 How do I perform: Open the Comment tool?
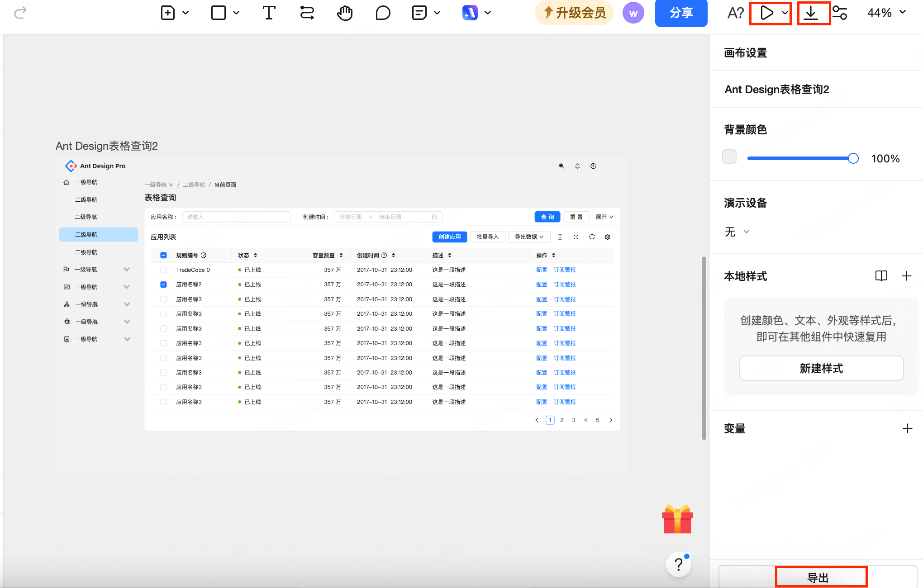pyautogui.click(x=383, y=13)
